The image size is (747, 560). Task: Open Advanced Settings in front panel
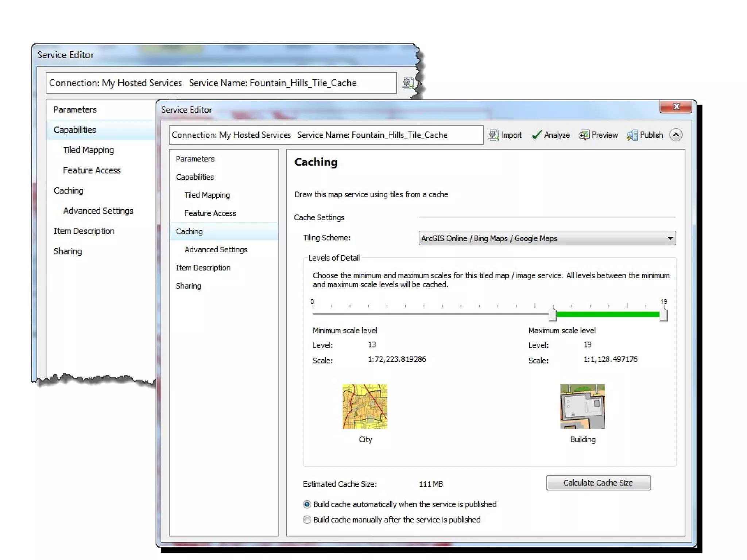pyautogui.click(x=216, y=249)
